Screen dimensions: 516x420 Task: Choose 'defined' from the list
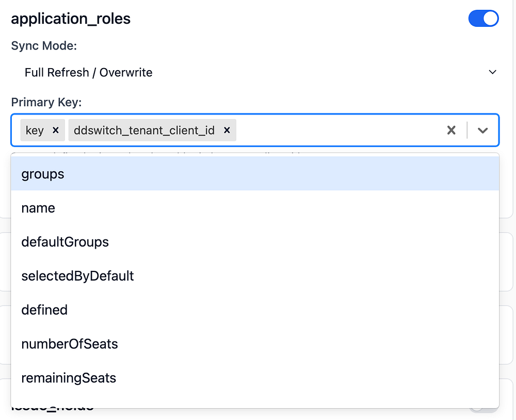click(x=44, y=310)
